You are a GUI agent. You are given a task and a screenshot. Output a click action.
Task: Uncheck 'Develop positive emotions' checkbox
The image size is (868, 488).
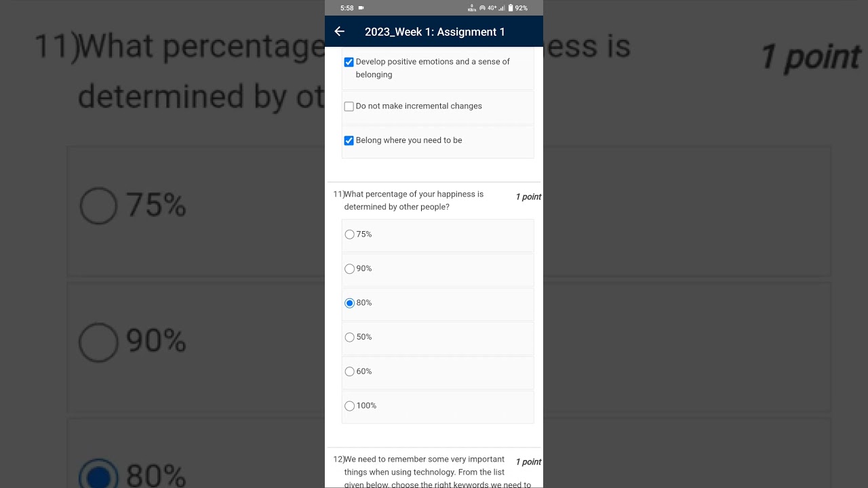coord(349,62)
